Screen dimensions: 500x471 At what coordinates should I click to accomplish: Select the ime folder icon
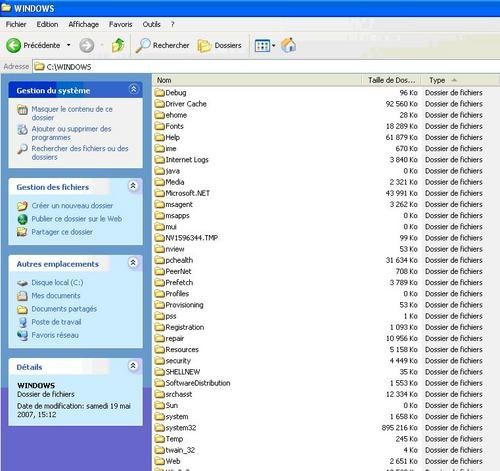pyautogui.click(x=160, y=148)
